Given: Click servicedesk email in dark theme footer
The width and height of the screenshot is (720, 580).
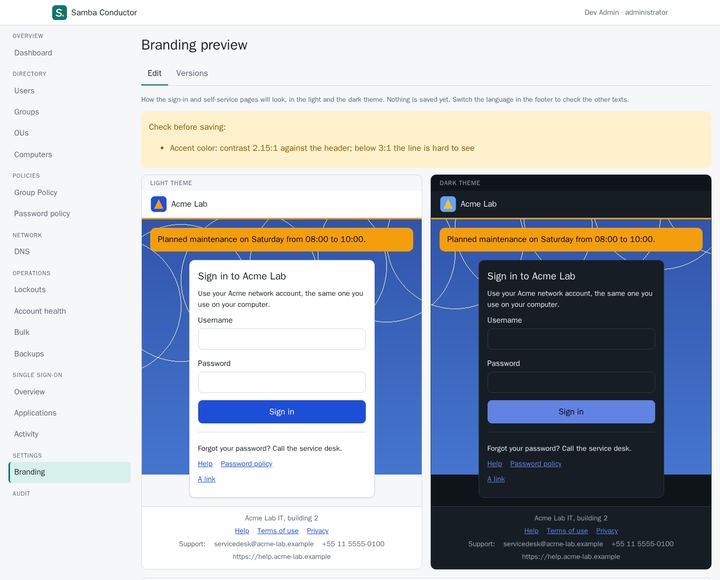Looking at the screenshot, I should (x=553, y=544).
